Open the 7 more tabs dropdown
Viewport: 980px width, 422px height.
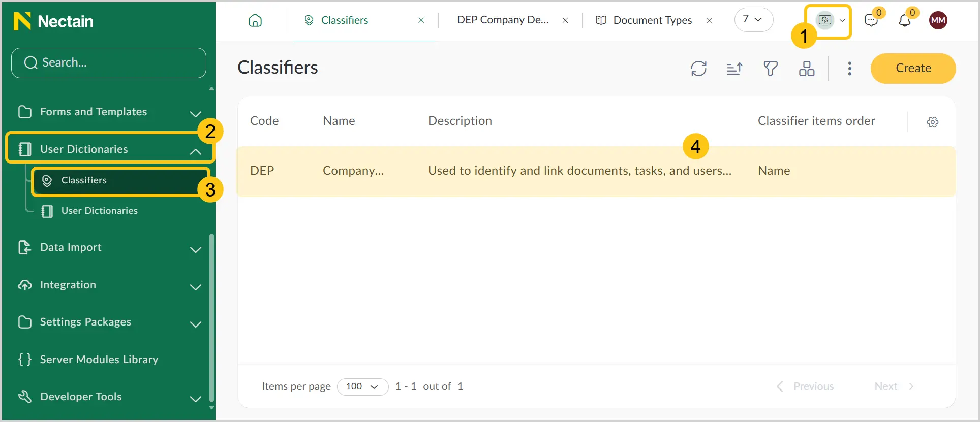(x=753, y=20)
